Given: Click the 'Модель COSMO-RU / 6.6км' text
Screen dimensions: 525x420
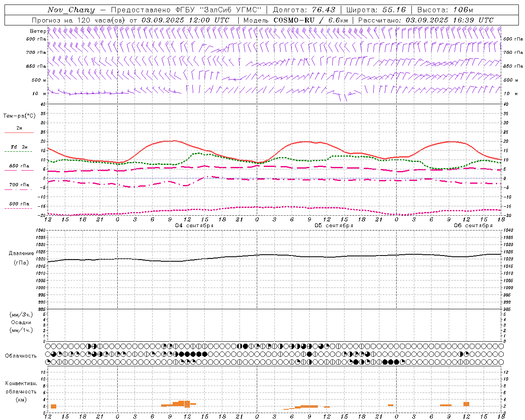Looking at the screenshot, I should (296, 20).
